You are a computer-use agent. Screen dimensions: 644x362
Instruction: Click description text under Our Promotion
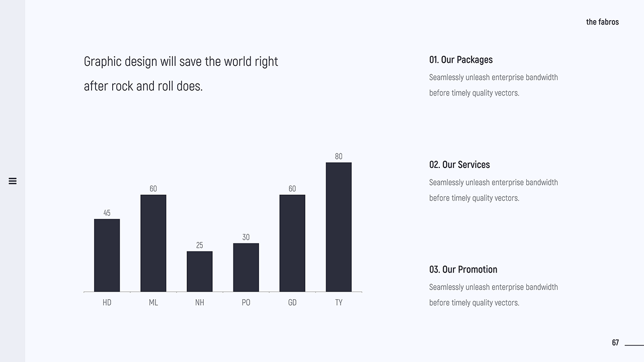[493, 295]
